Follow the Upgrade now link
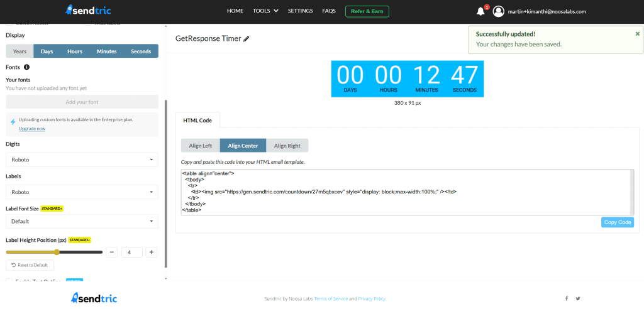This screenshot has width=644, height=309. (x=32, y=129)
